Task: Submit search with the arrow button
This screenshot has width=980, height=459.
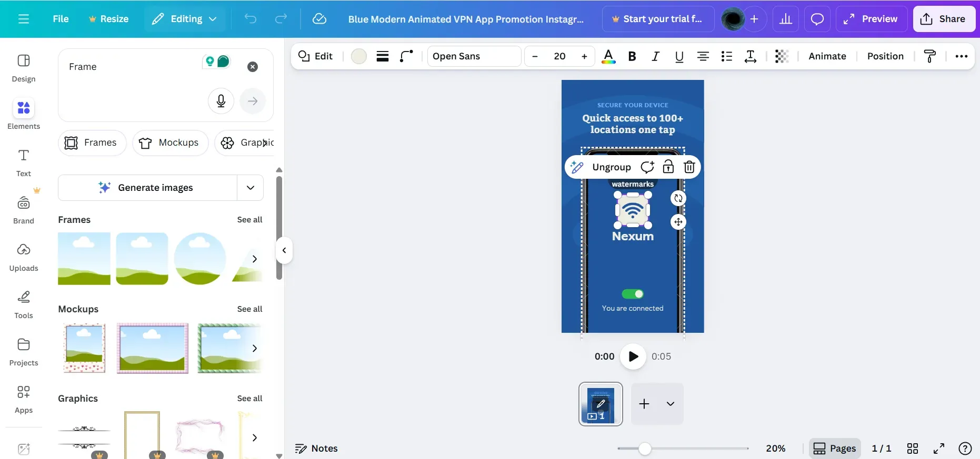Action: (x=253, y=100)
